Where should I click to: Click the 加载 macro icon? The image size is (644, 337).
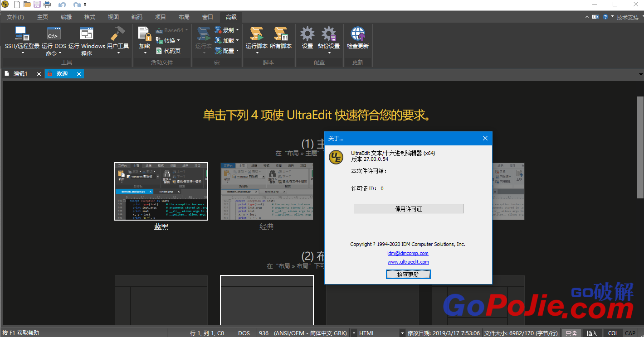(218, 41)
